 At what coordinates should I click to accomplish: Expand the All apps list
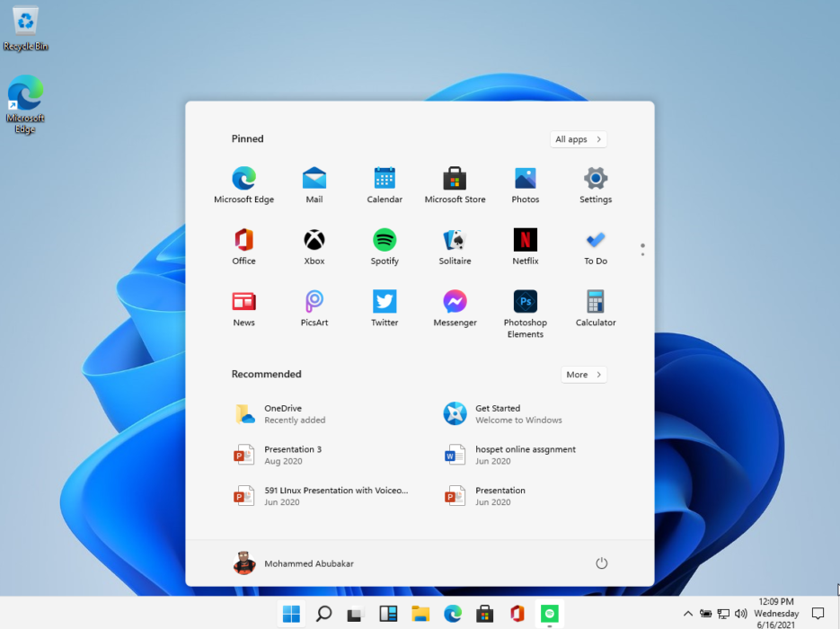click(578, 138)
